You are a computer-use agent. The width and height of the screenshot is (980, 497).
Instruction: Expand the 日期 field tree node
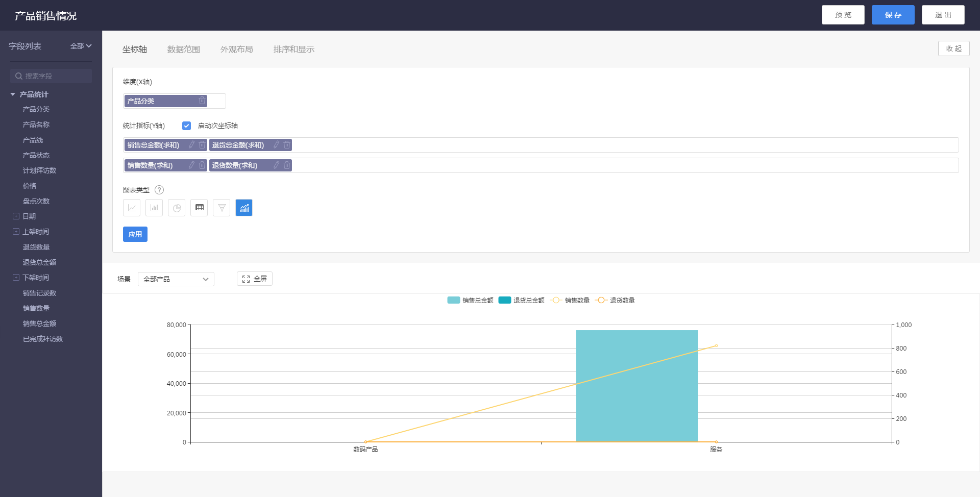[16, 216]
